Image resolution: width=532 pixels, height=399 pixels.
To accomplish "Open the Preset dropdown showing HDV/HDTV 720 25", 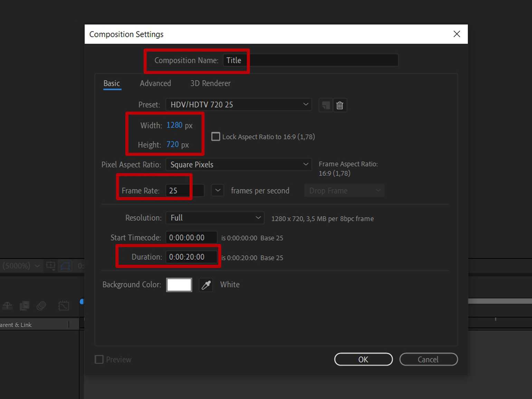I will tap(238, 105).
